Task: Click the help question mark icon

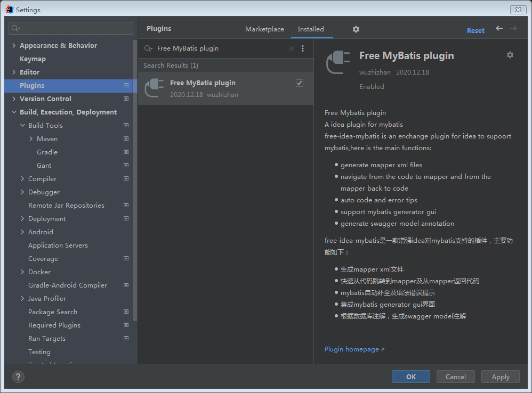Action: click(18, 377)
